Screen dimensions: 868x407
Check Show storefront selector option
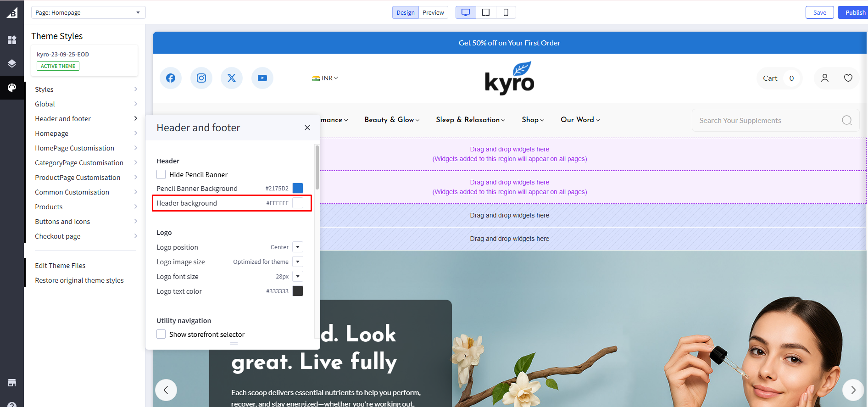click(161, 334)
